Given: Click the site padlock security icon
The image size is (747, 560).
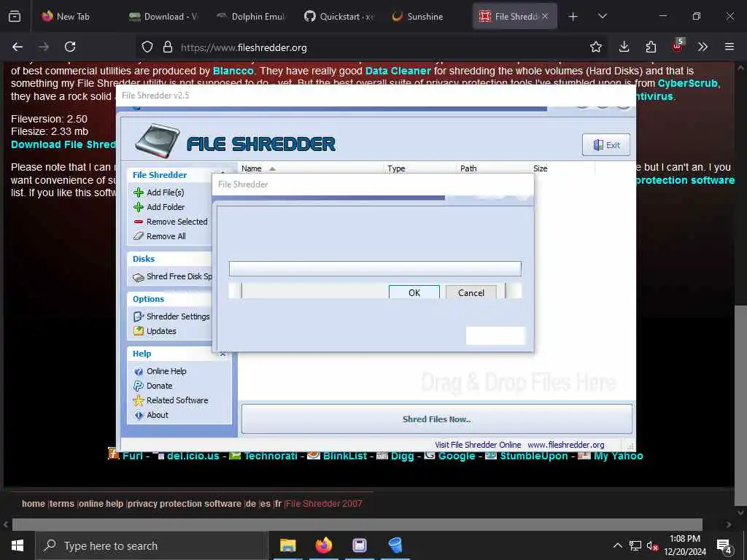Looking at the screenshot, I should coord(167,47).
